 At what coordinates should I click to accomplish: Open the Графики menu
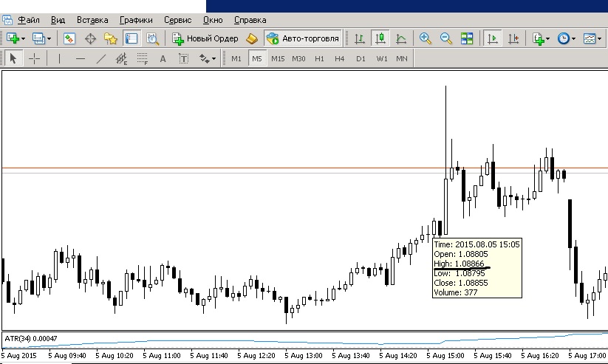136,20
